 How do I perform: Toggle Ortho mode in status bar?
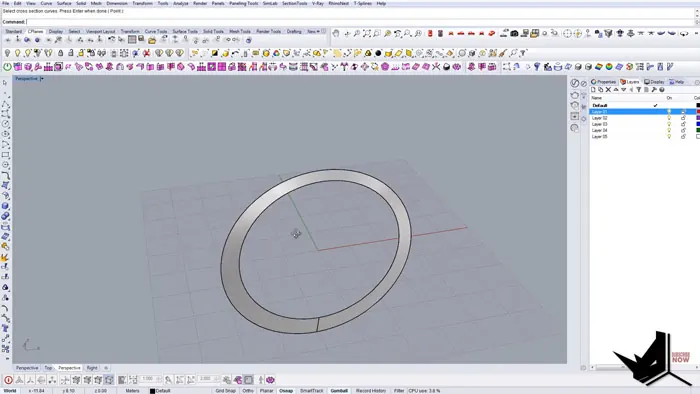tap(248, 391)
